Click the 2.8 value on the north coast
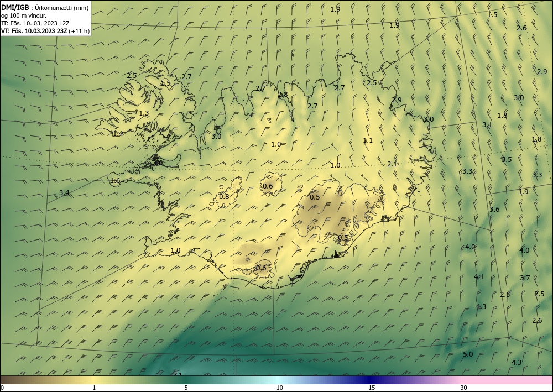553x392 pixels. (283, 95)
